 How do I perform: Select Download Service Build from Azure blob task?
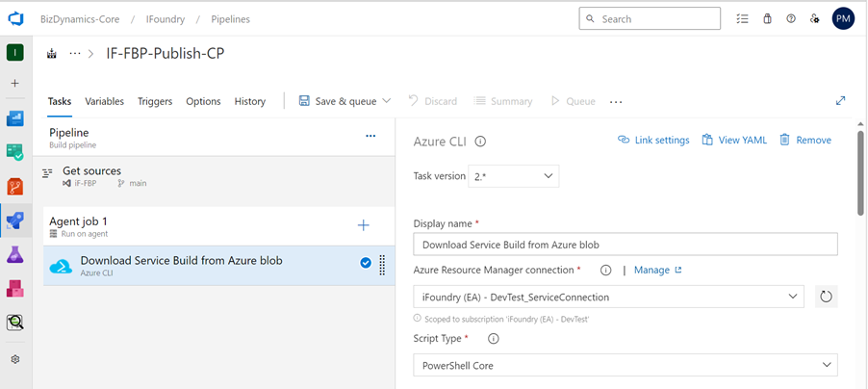(219, 266)
